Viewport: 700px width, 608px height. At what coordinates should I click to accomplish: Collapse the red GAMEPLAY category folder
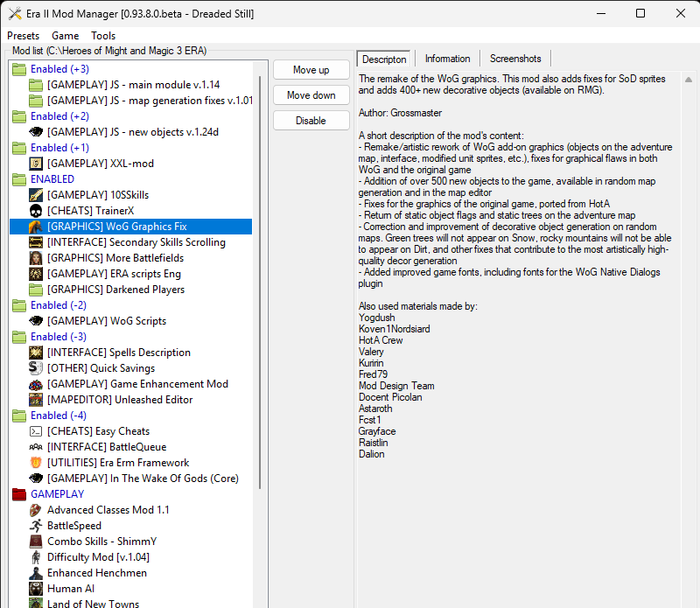pyautogui.click(x=19, y=494)
